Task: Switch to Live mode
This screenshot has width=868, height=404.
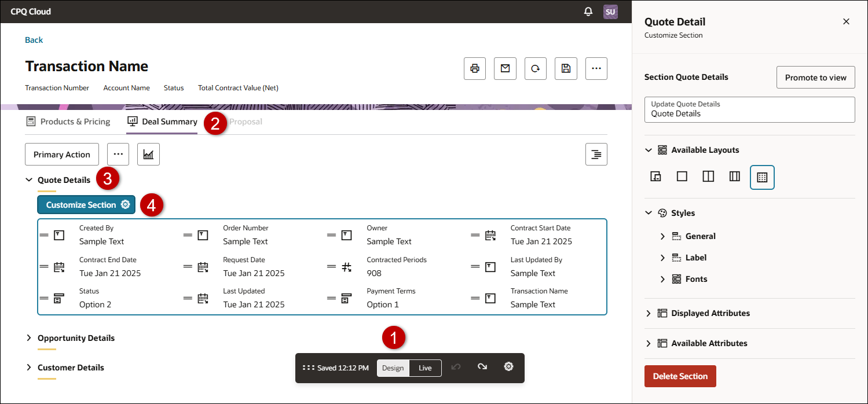Action: [425, 368]
